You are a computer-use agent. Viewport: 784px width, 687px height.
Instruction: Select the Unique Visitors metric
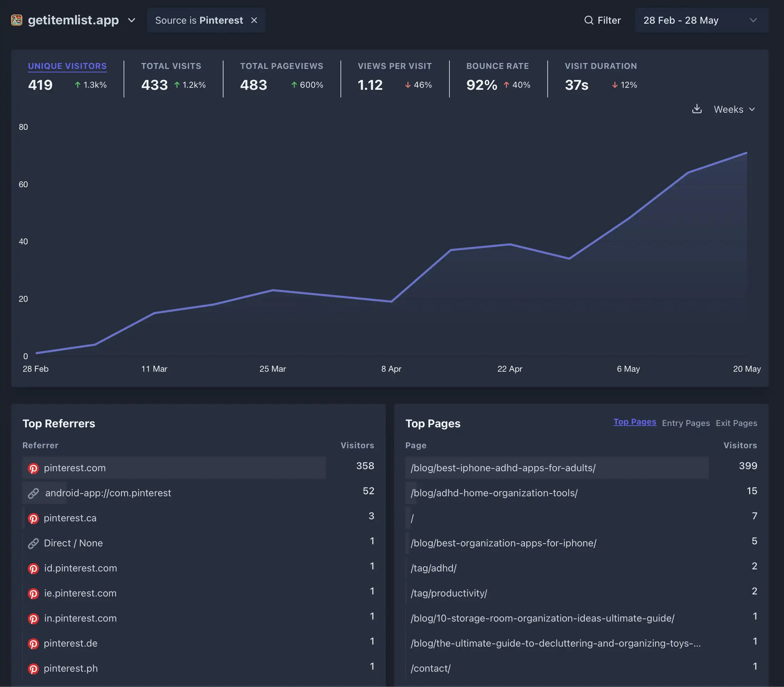point(67,66)
